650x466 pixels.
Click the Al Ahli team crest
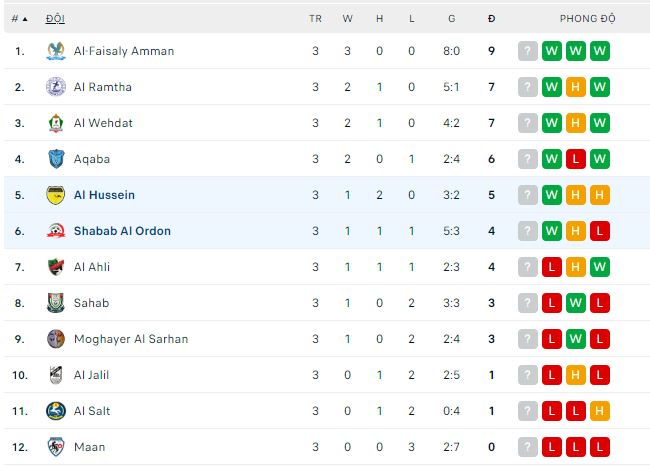point(56,267)
